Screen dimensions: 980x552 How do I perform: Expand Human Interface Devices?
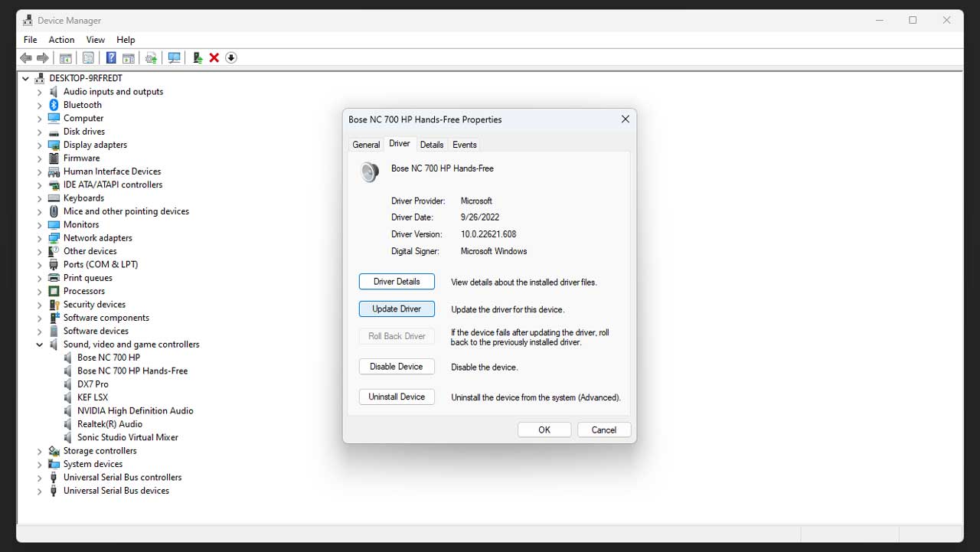click(x=40, y=171)
